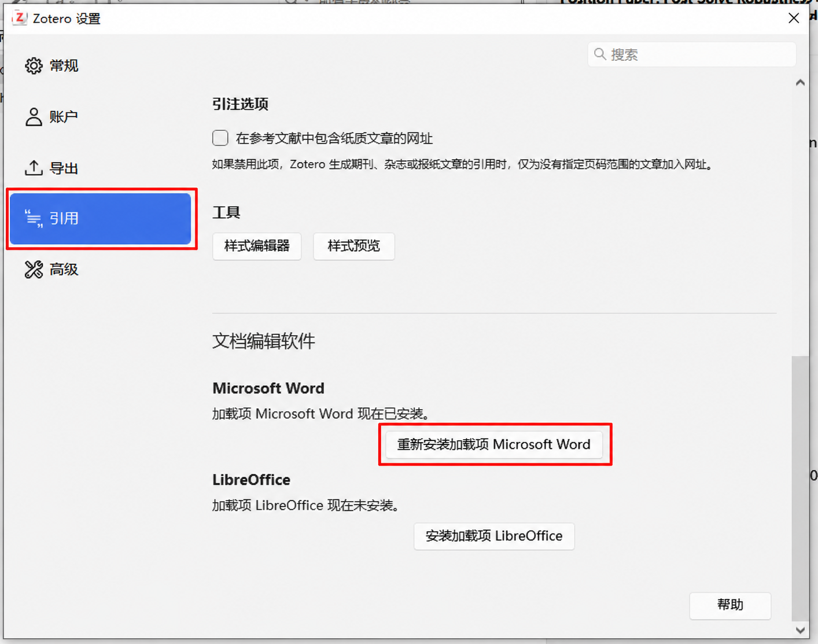This screenshot has width=818, height=644.
Task: Click the 工具 heading
Action: click(x=226, y=212)
